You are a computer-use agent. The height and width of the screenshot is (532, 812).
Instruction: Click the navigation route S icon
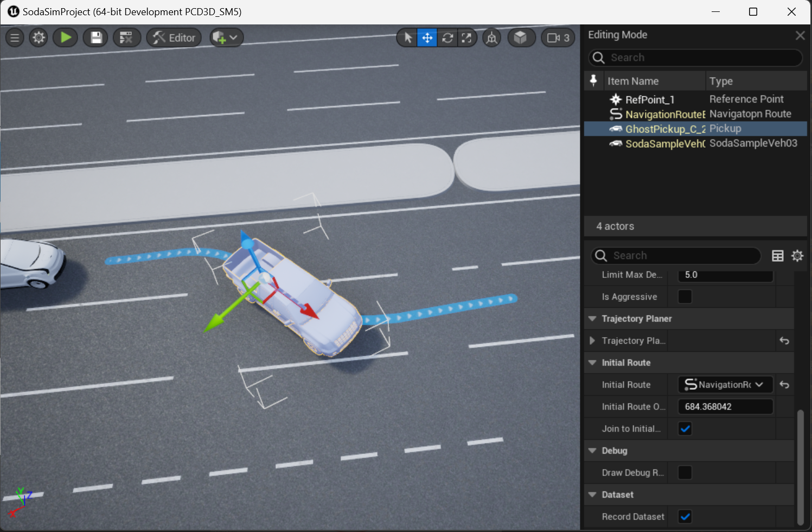click(x=616, y=114)
